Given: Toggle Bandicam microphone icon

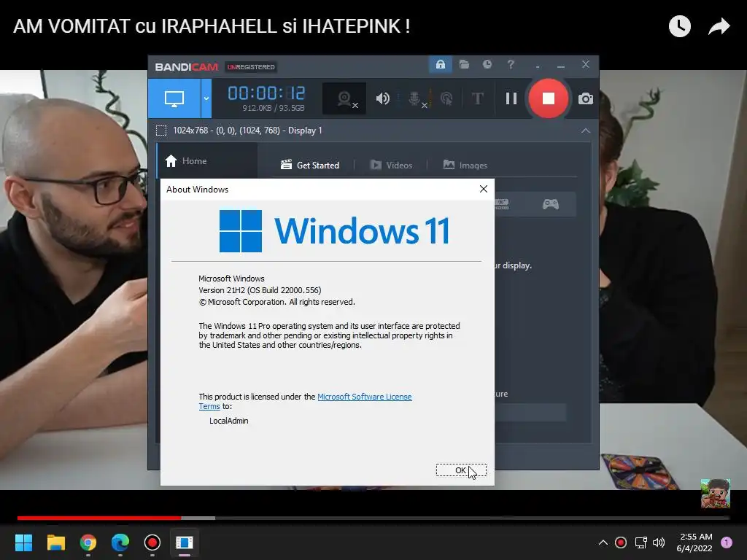Looking at the screenshot, I should [415, 98].
